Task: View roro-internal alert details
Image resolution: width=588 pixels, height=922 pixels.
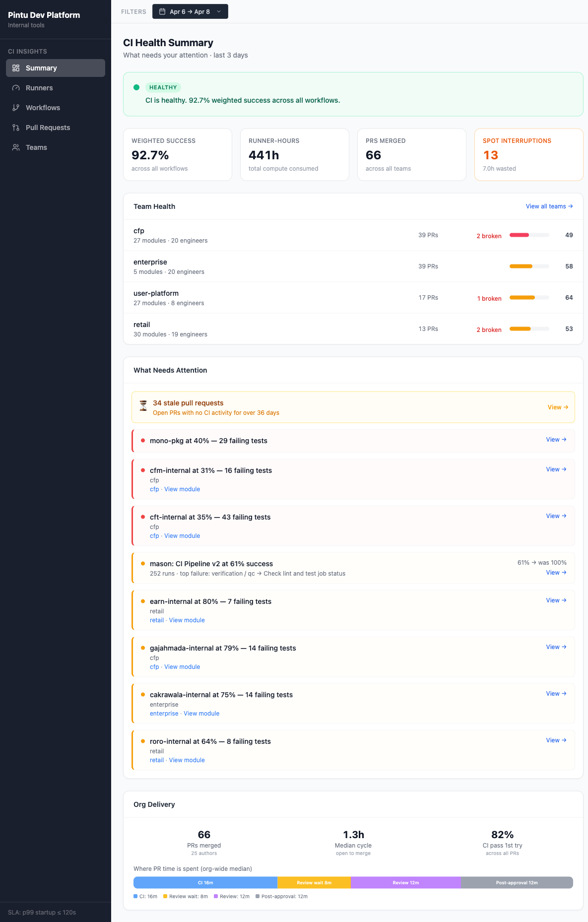Action: [x=556, y=740]
